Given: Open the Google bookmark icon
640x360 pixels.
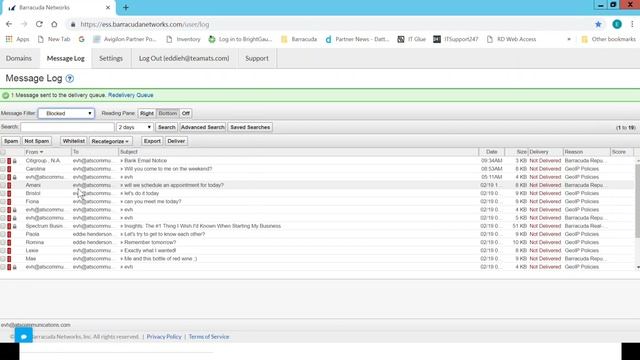Looking at the screenshot, I should [x=82, y=39].
